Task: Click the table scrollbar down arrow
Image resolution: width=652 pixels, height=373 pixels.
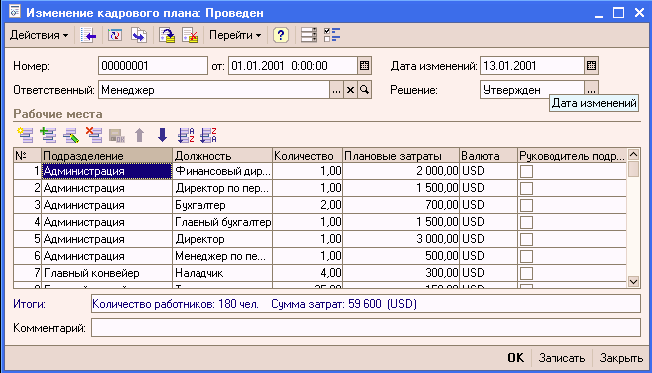Action: pos(633,282)
